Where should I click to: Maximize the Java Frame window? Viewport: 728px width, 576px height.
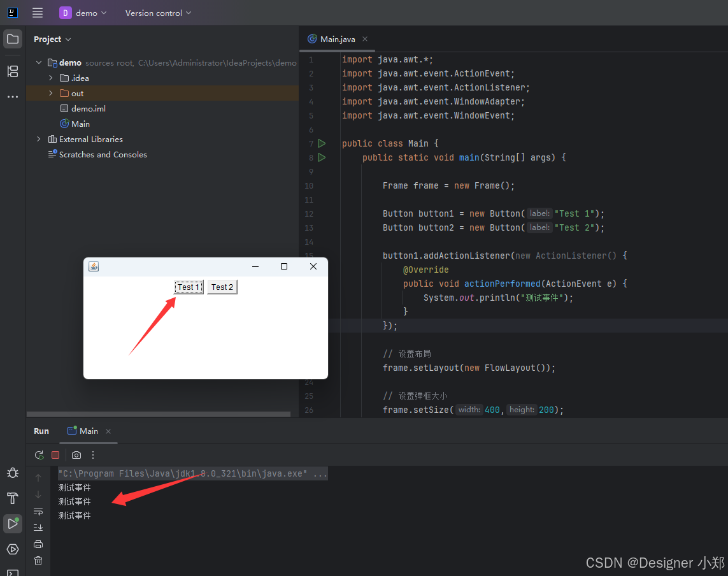[x=284, y=266]
